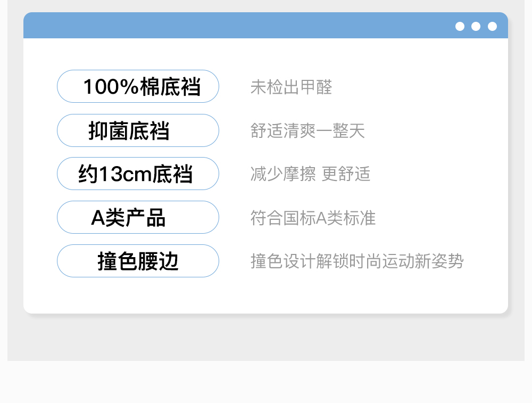Click the 100% number in first pill

click(111, 86)
